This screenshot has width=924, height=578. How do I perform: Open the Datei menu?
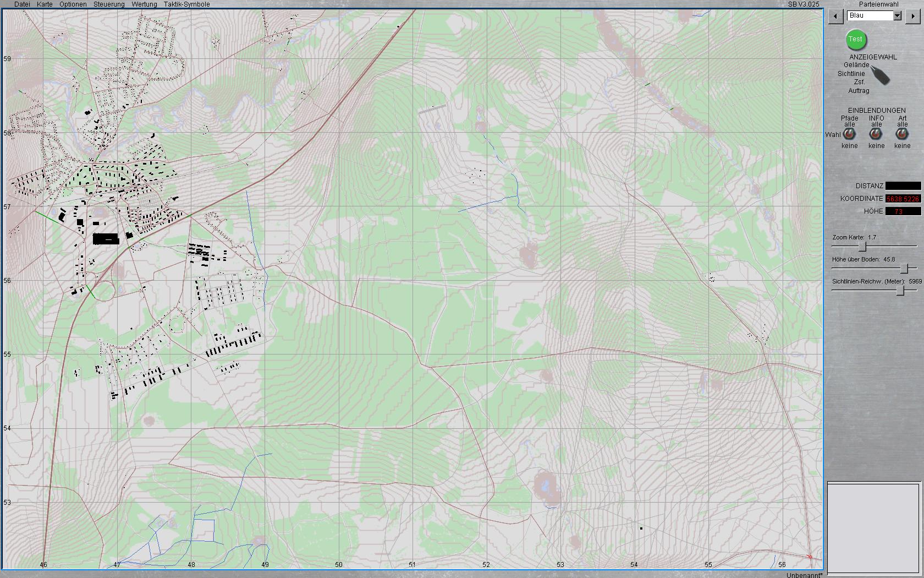click(22, 4)
